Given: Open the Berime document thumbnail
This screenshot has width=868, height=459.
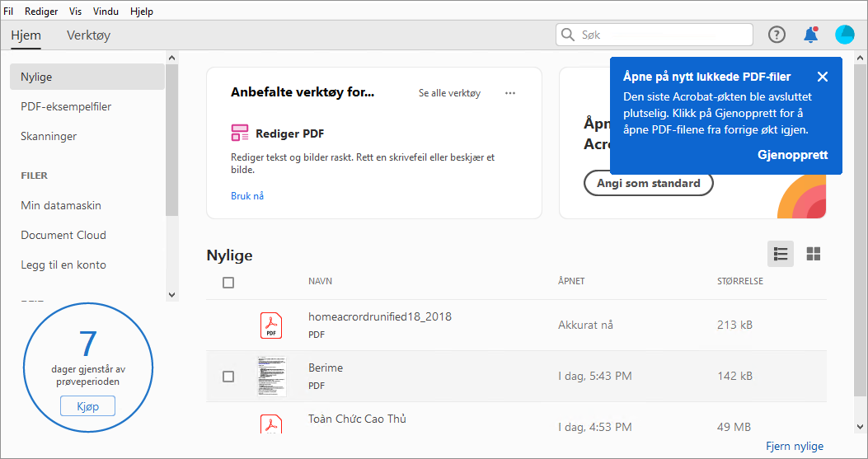Looking at the screenshot, I should click(x=271, y=377).
